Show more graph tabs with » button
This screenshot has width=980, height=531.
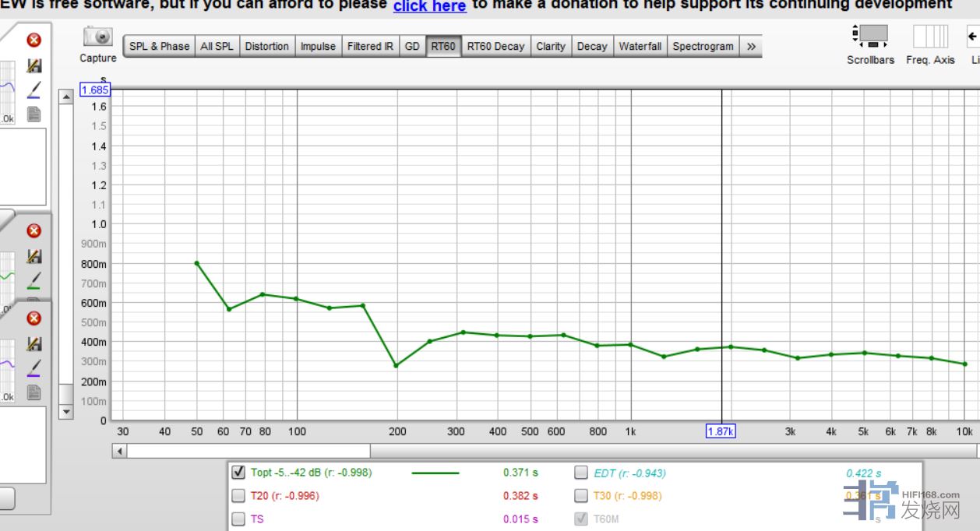tap(751, 46)
